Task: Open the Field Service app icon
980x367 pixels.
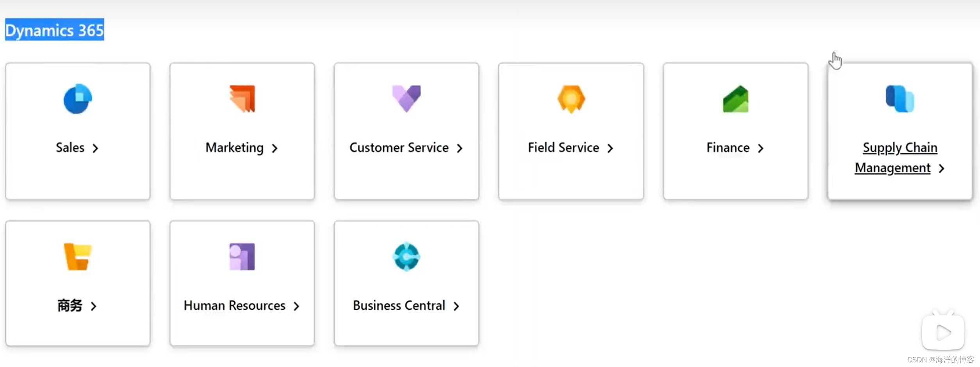Action: coord(571,99)
